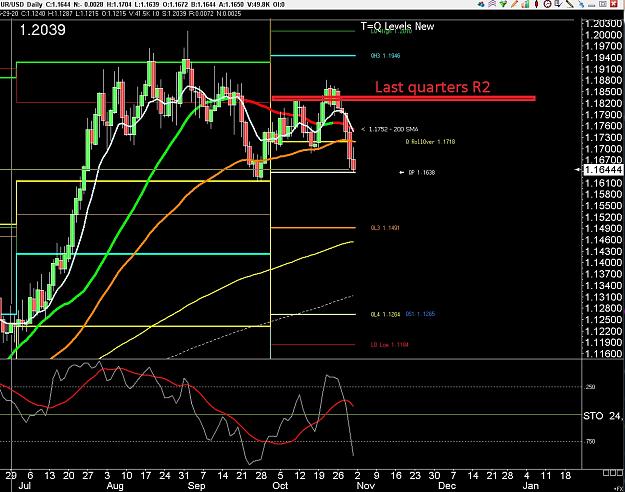The image size is (625, 492).
Task: Click the 1.18500 price axis label
Action: (x=603, y=92)
